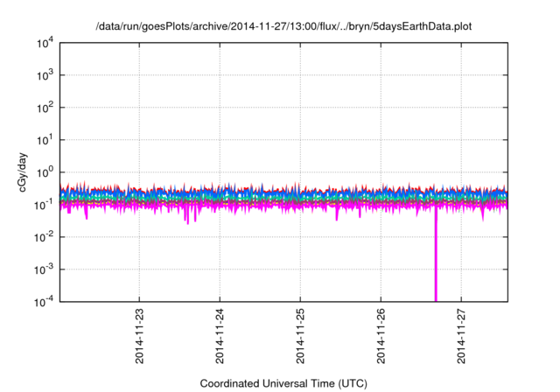Click the y-axis 10^-1 tick label

44,205
